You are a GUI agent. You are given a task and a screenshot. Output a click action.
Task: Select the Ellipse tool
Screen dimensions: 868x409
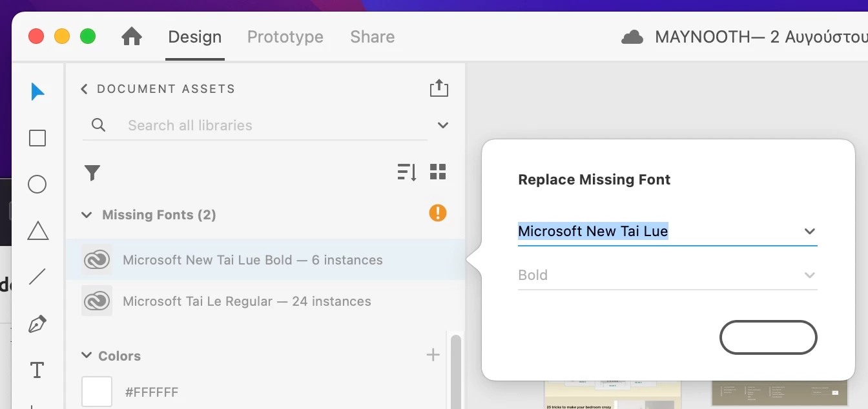pos(37,185)
